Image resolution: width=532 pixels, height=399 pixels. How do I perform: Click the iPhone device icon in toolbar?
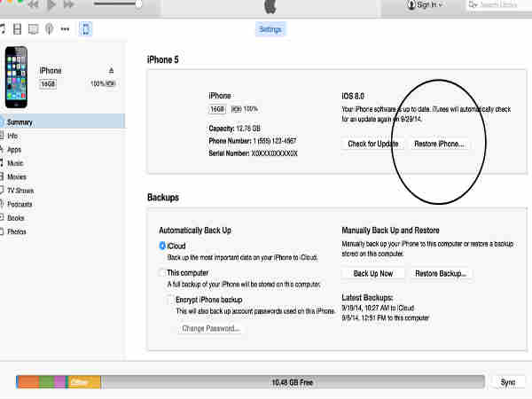coord(85,29)
